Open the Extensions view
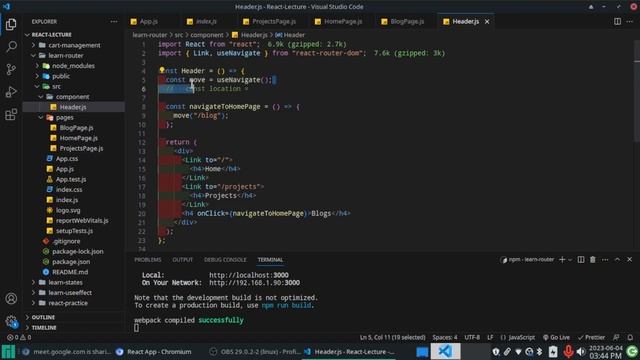Image resolution: width=640 pixels, height=360 pixels. pos(11,114)
